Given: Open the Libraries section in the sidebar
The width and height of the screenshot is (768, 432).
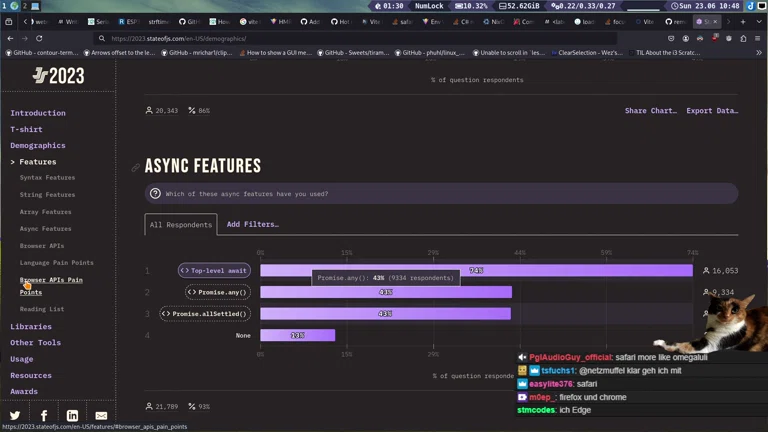Looking at the screenshot, I should [x=31, y=326].
